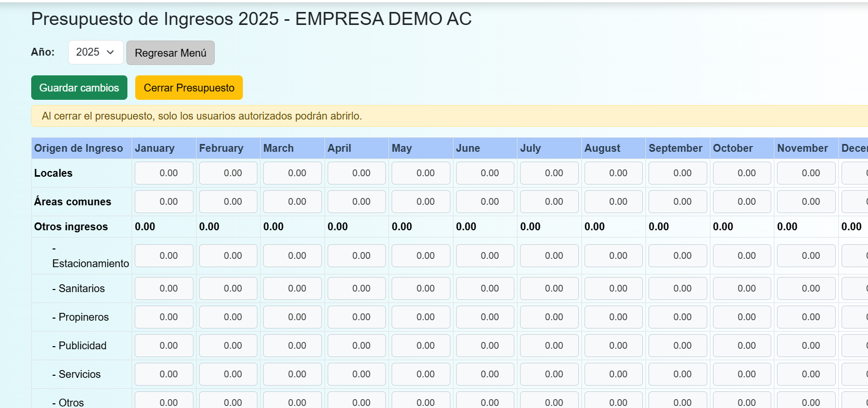The image size is (868, 408).
Task: Click the Origen de Ingreso column header
Action: (x=79, y=148)
